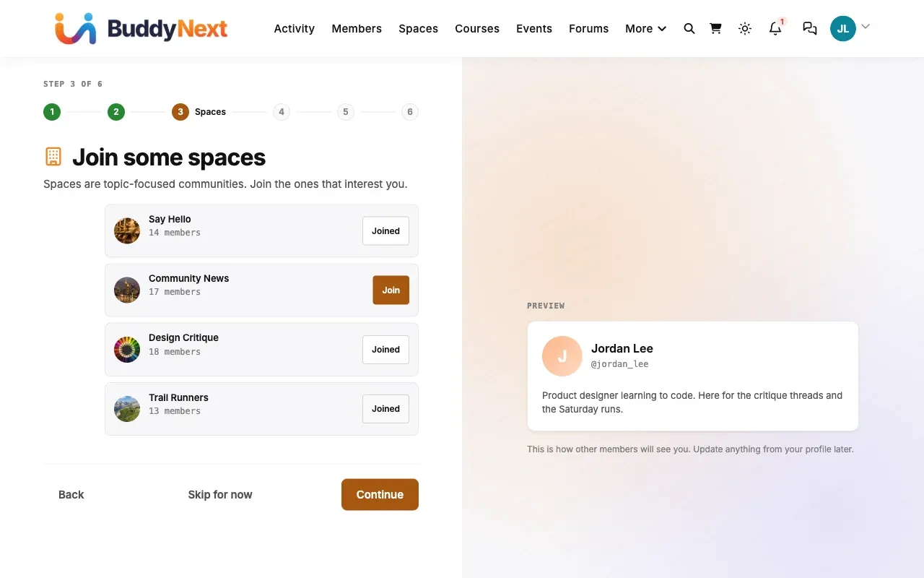Screen dimensions: 924x578
Task: Click Trail Runners space thumbnail
Action: (127, 409)
